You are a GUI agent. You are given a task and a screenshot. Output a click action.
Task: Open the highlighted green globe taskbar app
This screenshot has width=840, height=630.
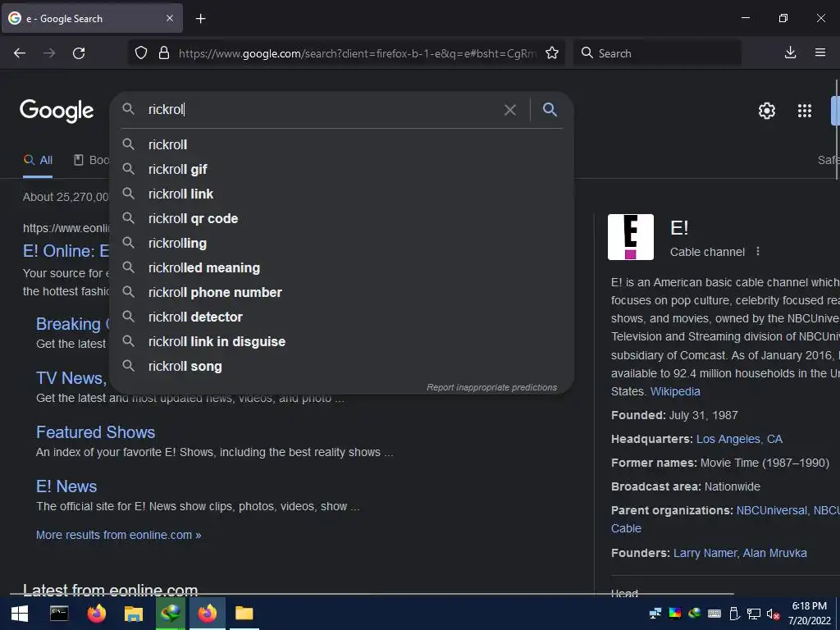(x=171, y=614)
